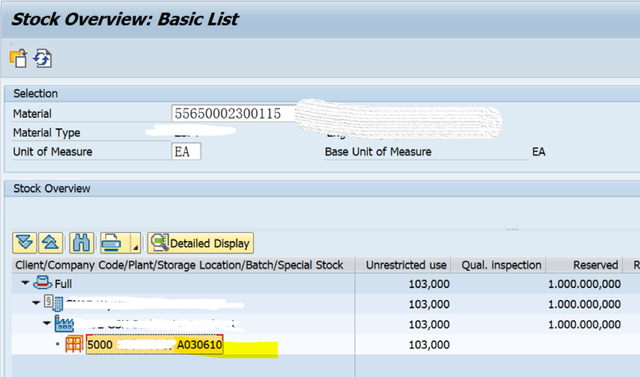Click the Print icon

click(115, 243)
